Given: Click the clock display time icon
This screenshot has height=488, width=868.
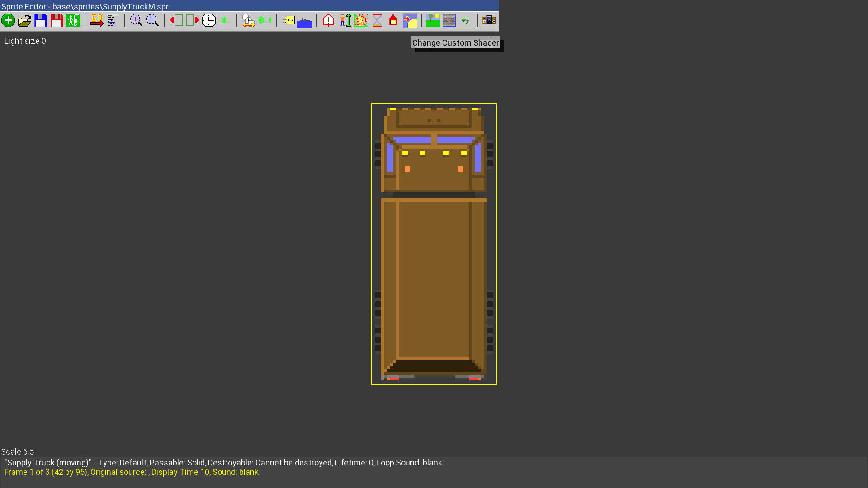Looking at the screenshot, I should [209, 20].
